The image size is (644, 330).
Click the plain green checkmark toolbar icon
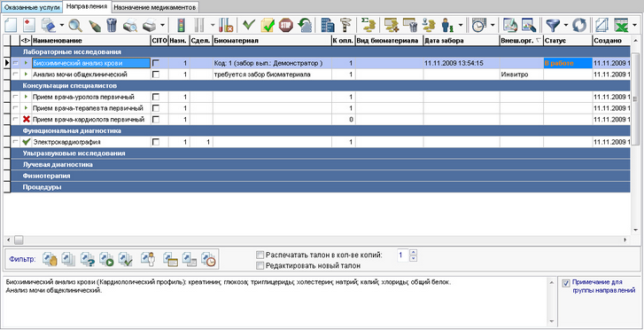coord(249,26)
